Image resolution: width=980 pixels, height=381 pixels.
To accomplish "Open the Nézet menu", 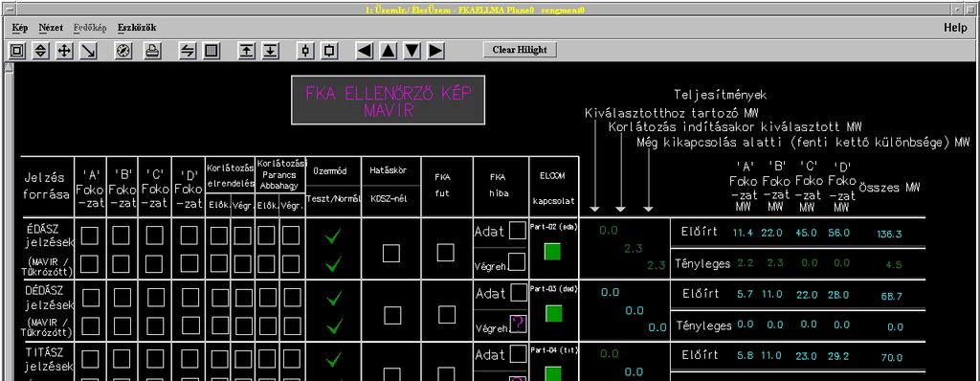I will pyautogui.click(x=52, y=28).
